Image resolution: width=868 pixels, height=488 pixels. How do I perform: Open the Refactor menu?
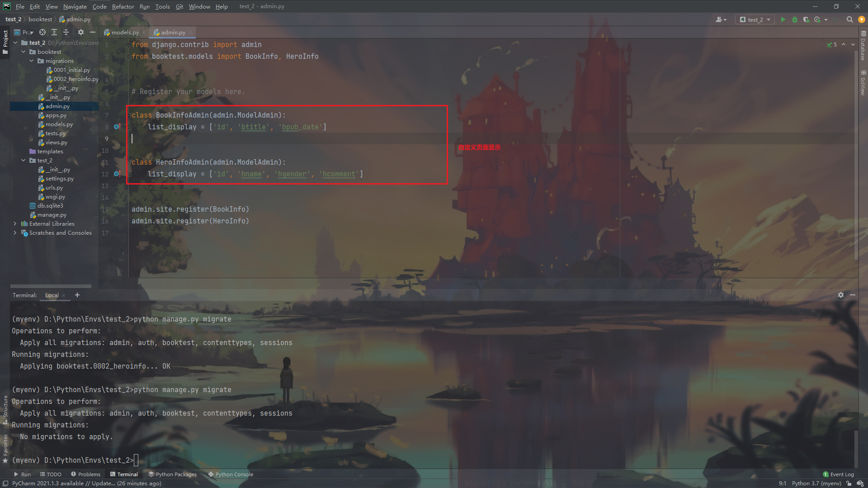pos(123,6)
